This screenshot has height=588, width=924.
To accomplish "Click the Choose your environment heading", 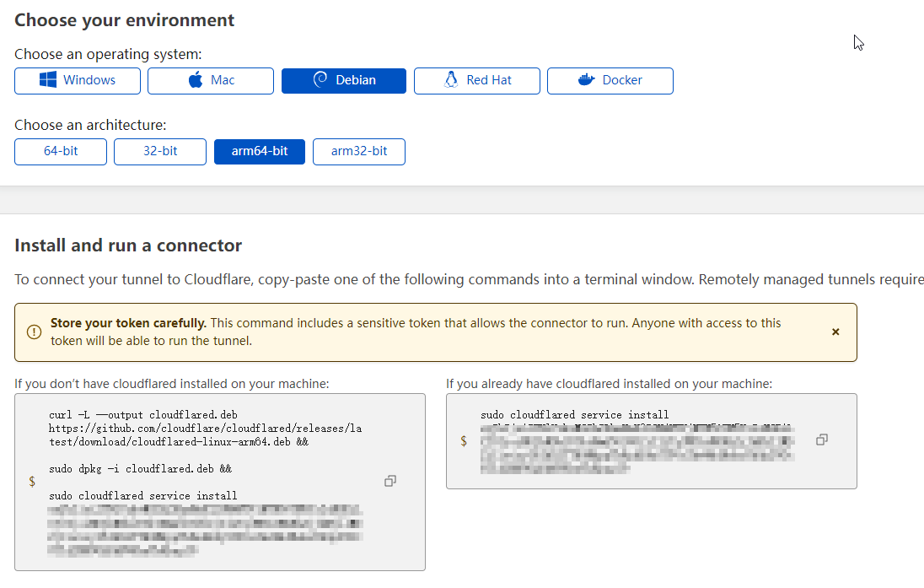I will (x=125, y=20).
